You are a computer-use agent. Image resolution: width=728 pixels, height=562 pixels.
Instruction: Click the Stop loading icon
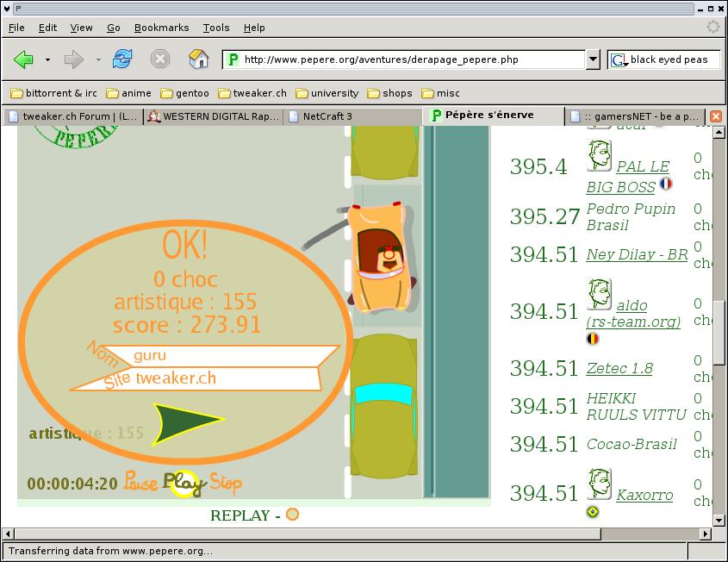pyautogui.click(x=160, y=59)
